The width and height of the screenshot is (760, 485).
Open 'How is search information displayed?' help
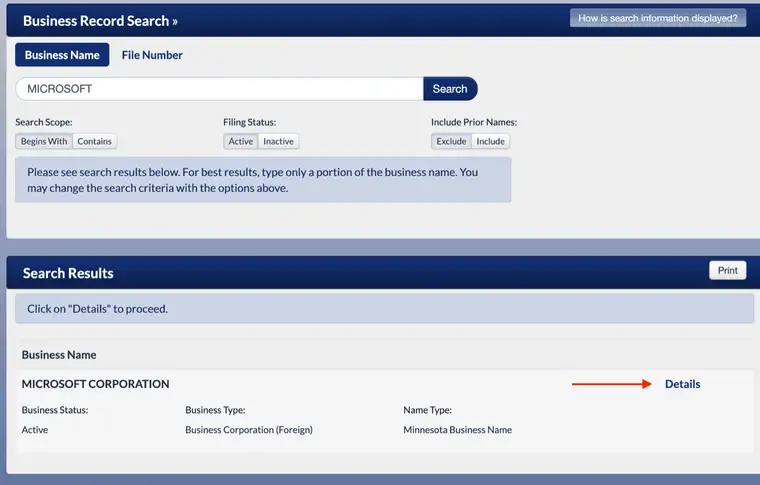click(x=658, y=18)
